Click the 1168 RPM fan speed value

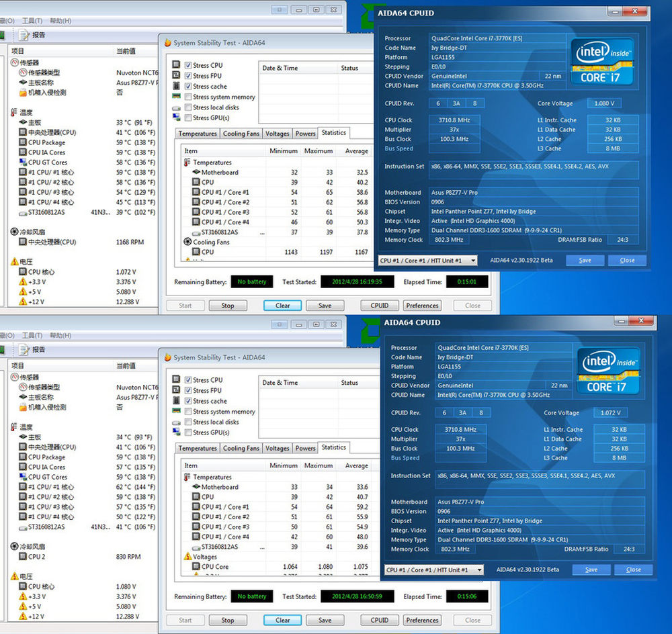(130, 242)
